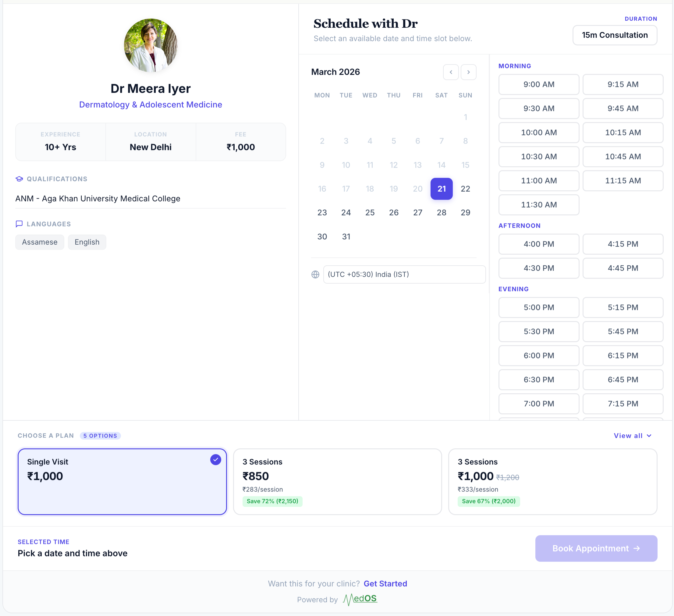Click the MedOS logo at the bottom

(x=360, y=599)
